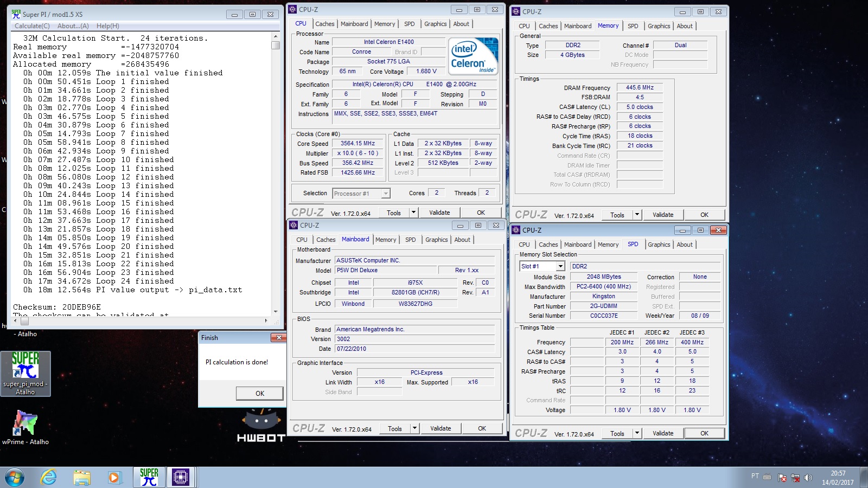
Task: Open the network tray icon
Action: [x=795, y=478]
